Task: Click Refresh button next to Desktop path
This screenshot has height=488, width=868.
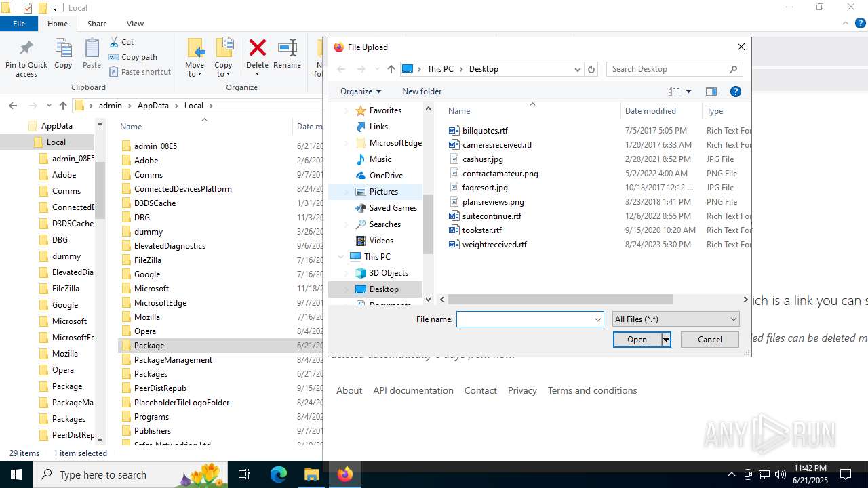Action: click(591, 69)
